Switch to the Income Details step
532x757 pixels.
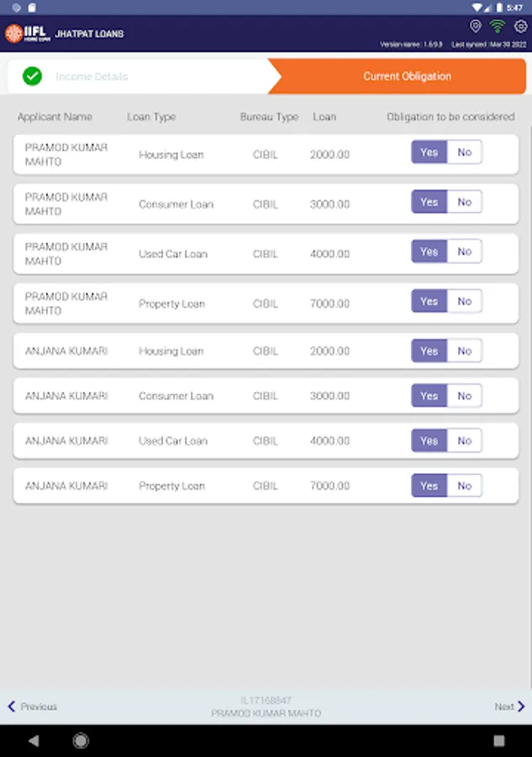[x=92, y=77]
